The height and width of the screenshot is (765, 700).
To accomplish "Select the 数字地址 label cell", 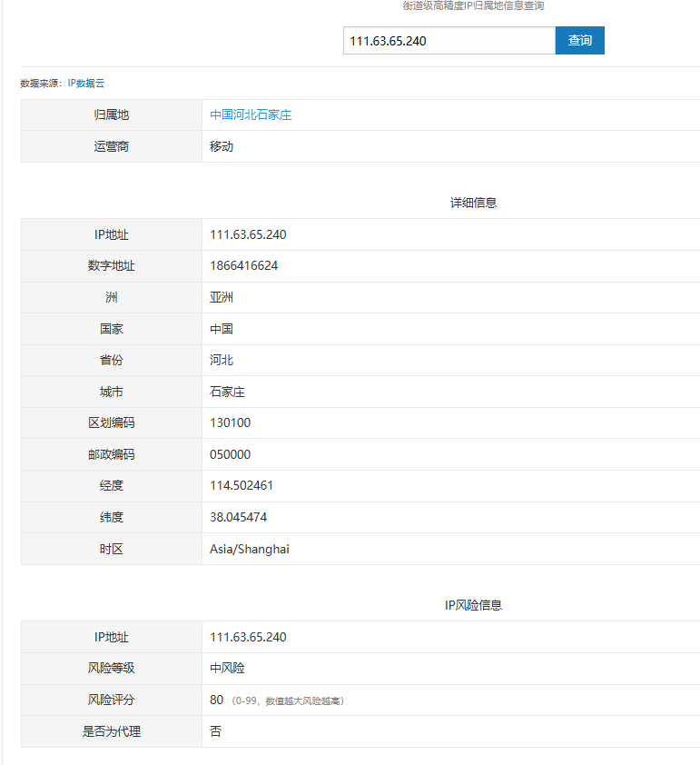I will coord(112,266).
